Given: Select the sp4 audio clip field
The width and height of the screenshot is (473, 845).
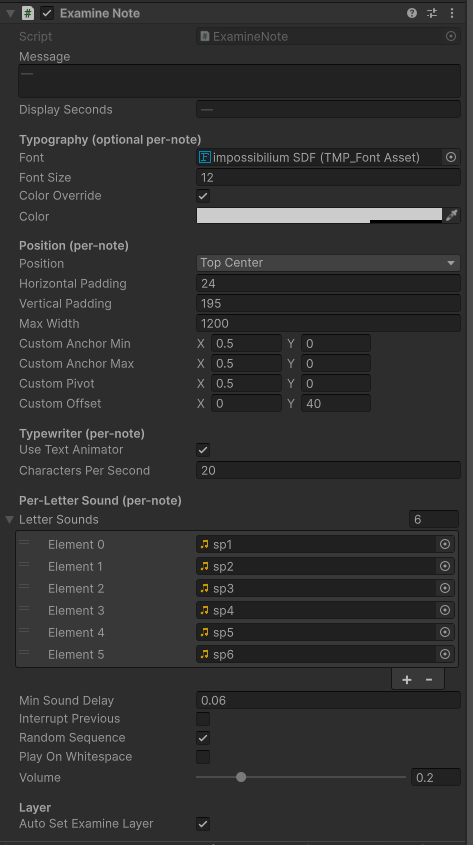Looking at the screenshot, I should (x=316, y=611).
